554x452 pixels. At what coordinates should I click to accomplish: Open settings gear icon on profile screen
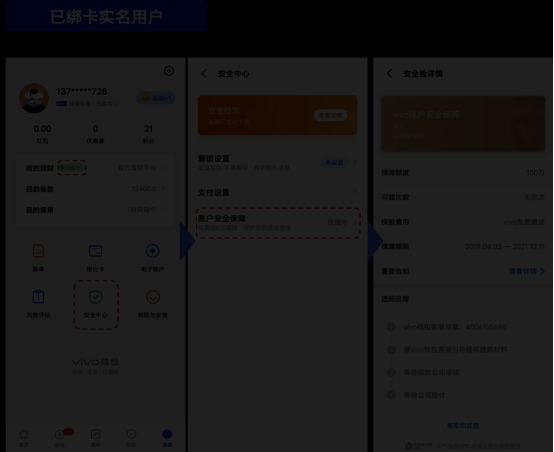[169, 71]
